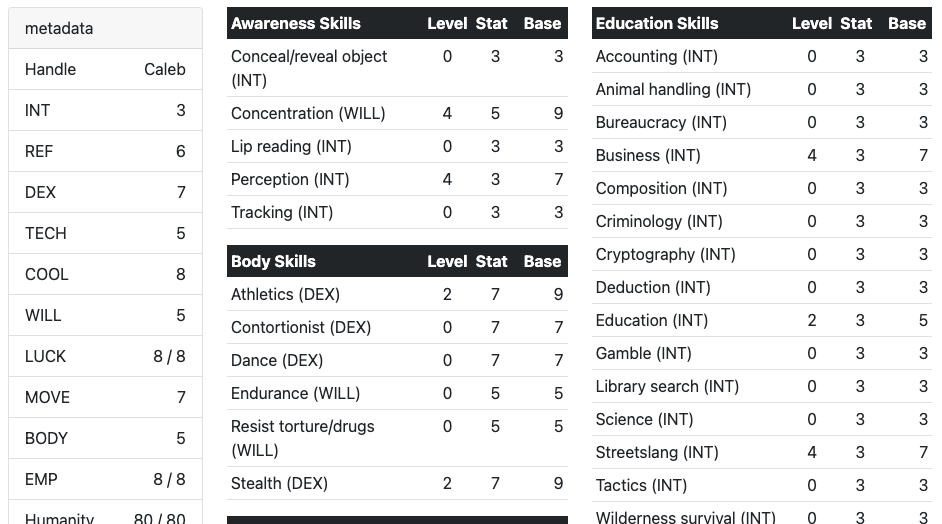
Task: Click the COOL stat row
Action: coord(105,274)
